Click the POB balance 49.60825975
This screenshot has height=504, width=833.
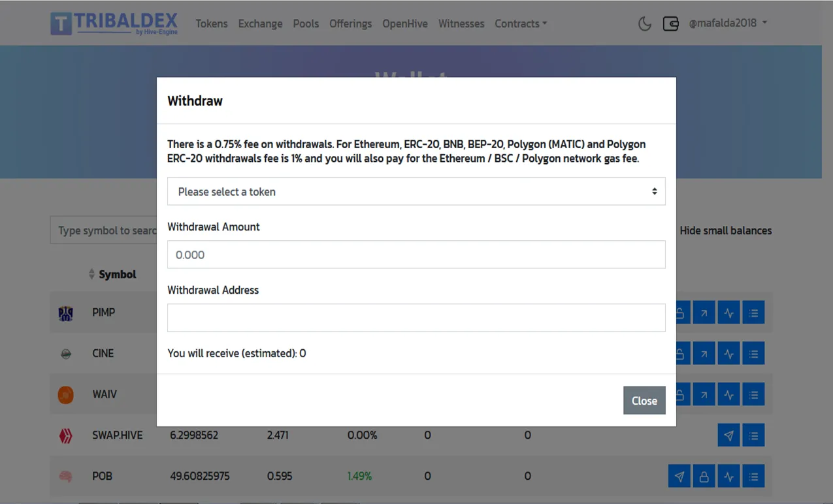coord(200,477)
